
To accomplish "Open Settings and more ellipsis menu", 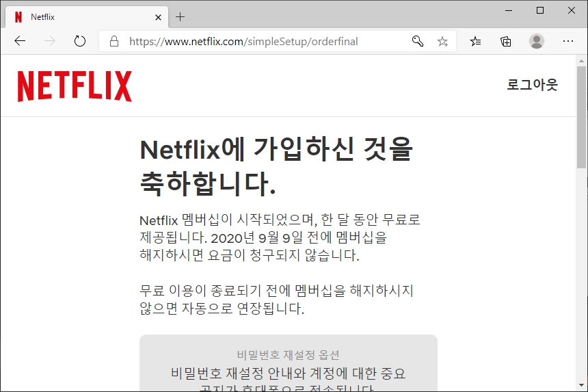I will coord(568,41).
